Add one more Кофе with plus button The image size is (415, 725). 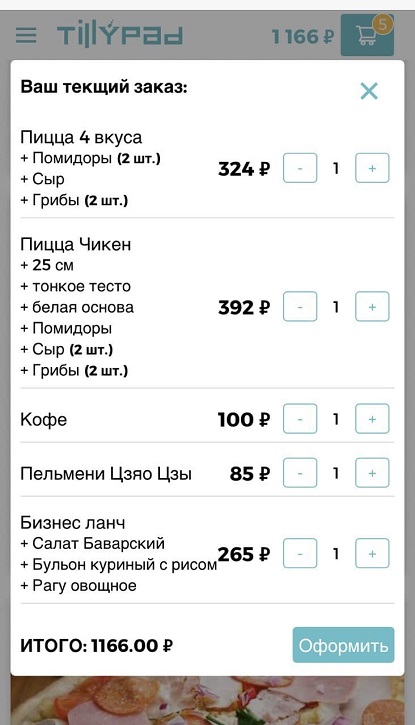[x=372, y=419]
